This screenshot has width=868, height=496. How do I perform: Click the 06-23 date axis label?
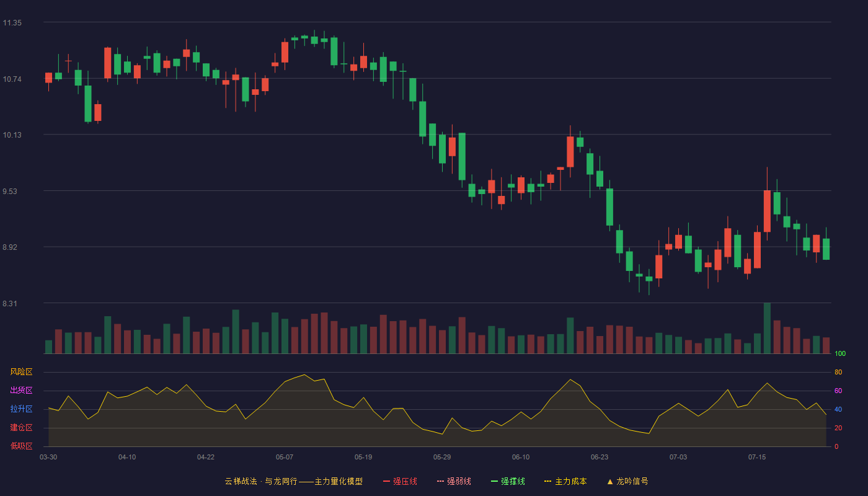click(600, 457)
